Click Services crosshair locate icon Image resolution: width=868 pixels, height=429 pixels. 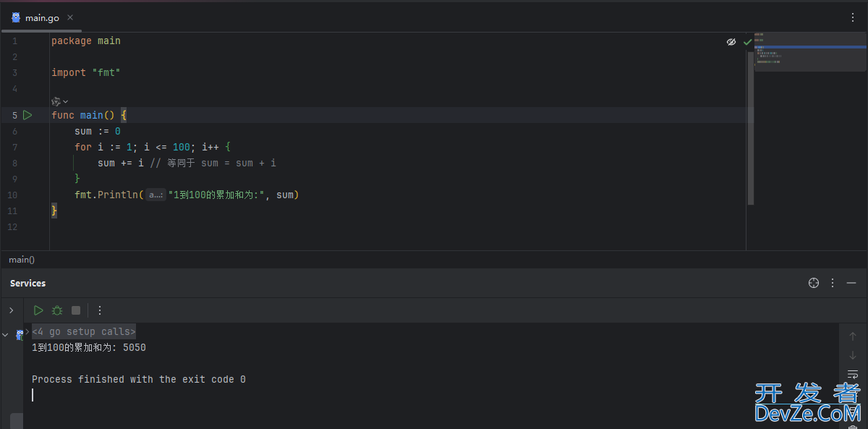point(814,283)
